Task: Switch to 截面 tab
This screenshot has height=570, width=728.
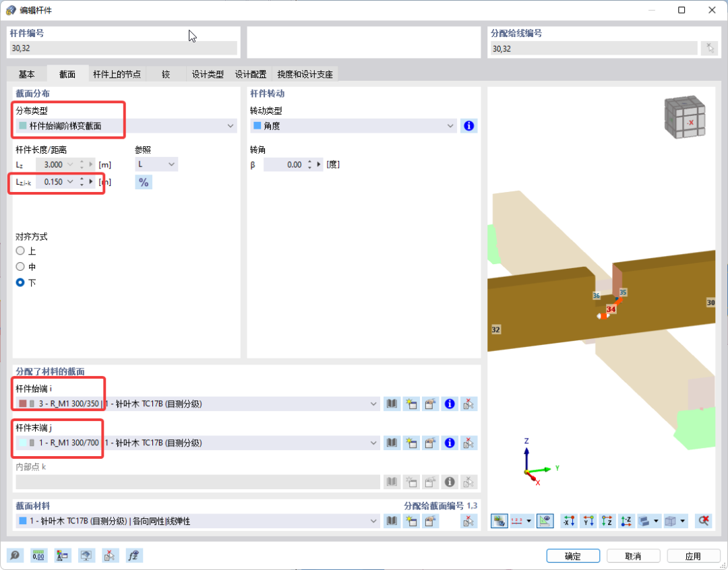Action: pyautogui.click(x=67, y=74)
